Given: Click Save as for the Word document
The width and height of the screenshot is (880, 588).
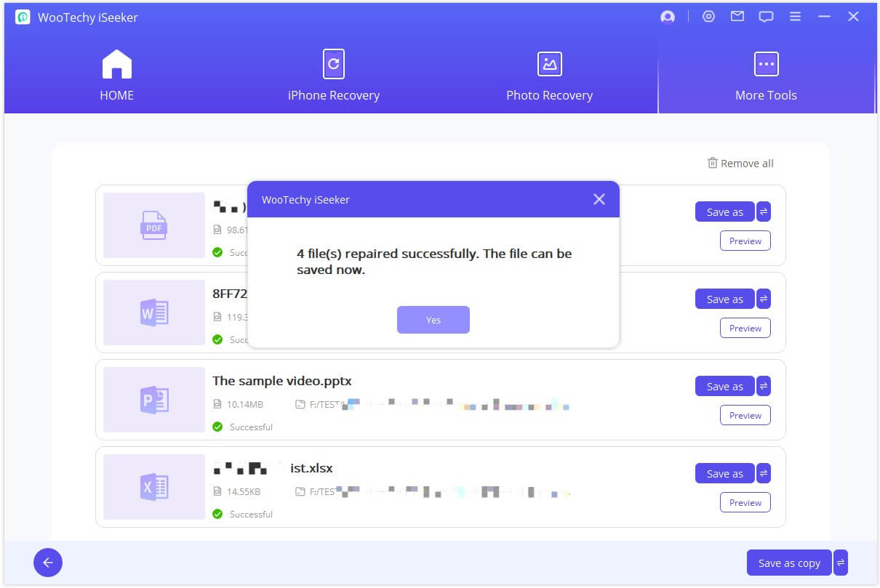Looking at the screenshot, I should tap(724, 299).
